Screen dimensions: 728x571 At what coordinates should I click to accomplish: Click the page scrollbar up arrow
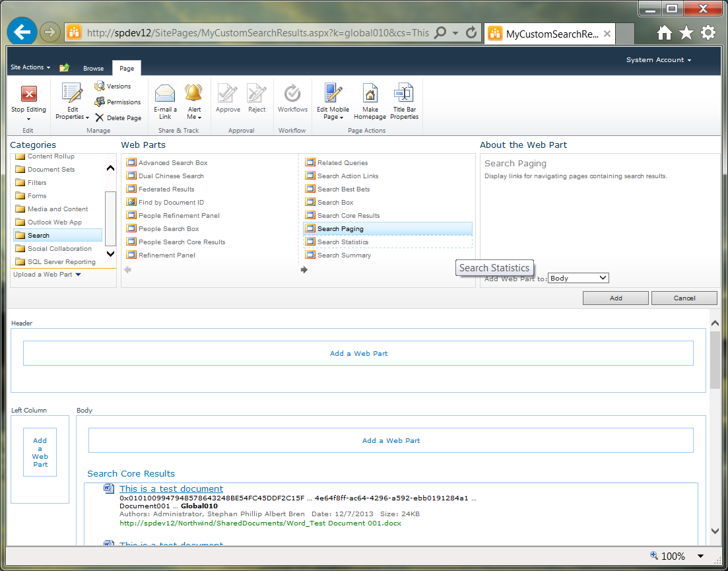[x=715, y=323]
